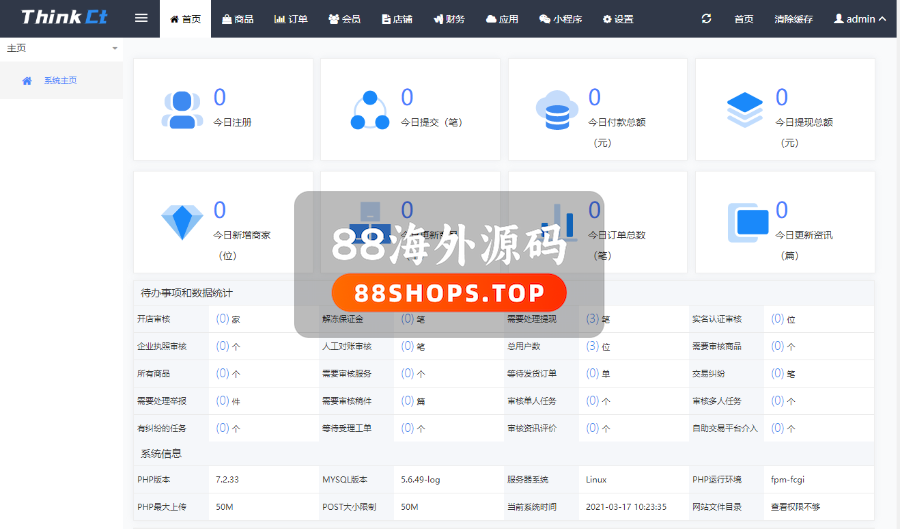Click the database cloud payment icon
Screen dimensions: 900x529
[x=556, y=109]
